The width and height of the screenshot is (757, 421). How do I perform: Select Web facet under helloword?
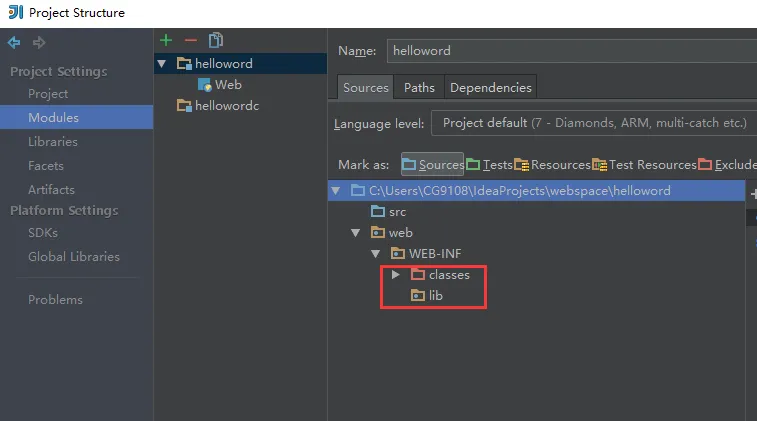pyautogui.click(x=240, y=85)
